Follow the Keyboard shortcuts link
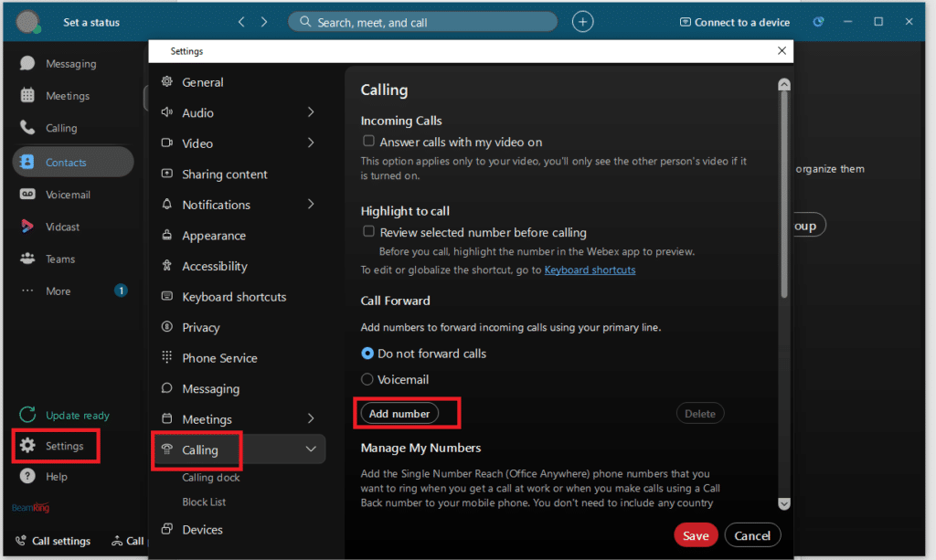The height and width of the screenshot is (560, 936). pos(590,269)
